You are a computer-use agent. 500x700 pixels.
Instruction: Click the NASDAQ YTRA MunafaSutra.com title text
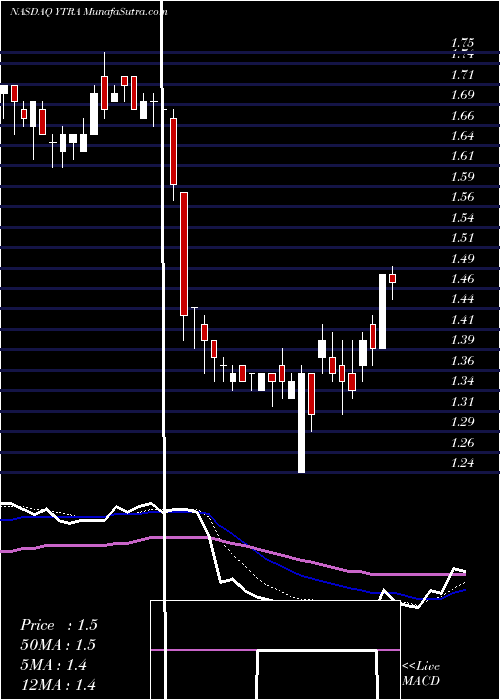click(x=89, y=12)
